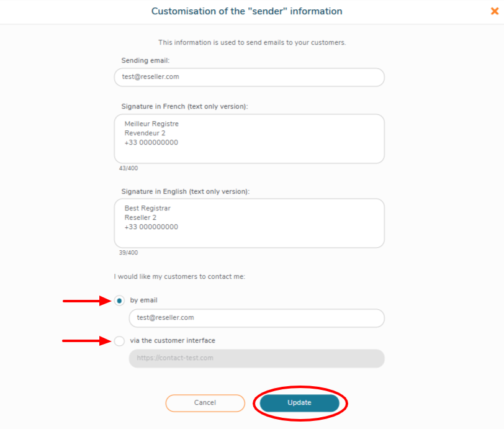Select the 'by email' radio button
Screen dimensions: 504x429
119,300
